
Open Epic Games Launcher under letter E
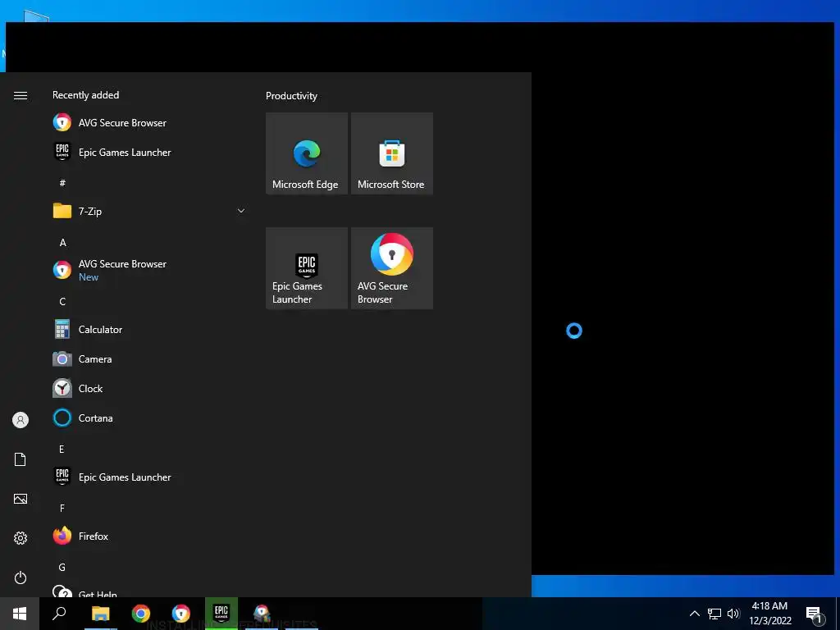click(x=149, y=477)
